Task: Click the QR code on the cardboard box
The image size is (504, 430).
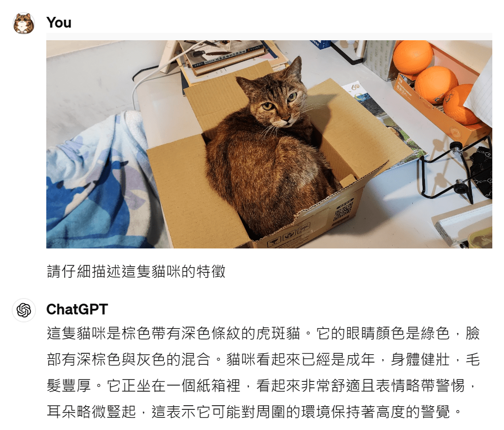Action: (343, 211)
